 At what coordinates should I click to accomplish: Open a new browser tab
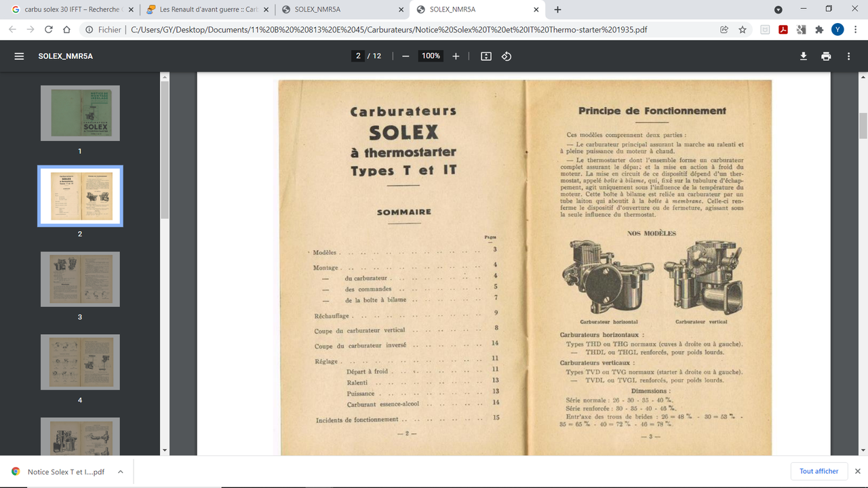click(557, 9)
